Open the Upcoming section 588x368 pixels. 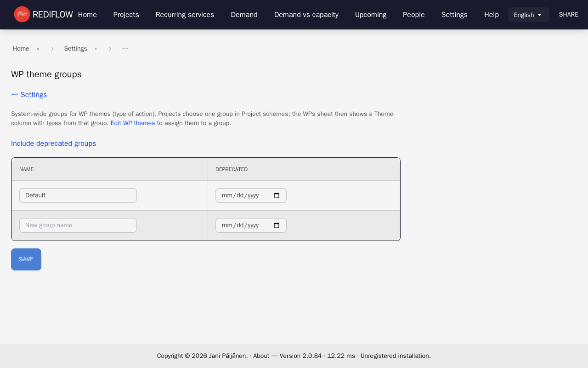pyautogui.click(x=370, y=14)
